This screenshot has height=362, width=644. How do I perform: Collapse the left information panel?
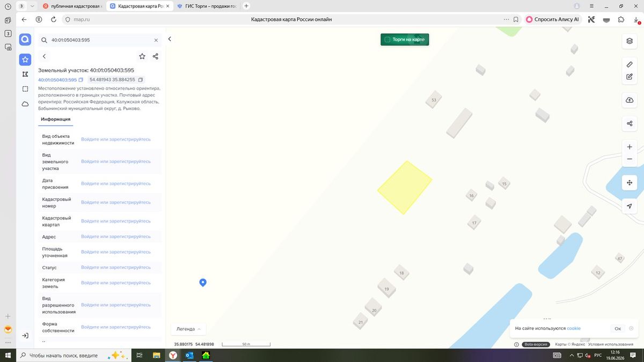170,39
